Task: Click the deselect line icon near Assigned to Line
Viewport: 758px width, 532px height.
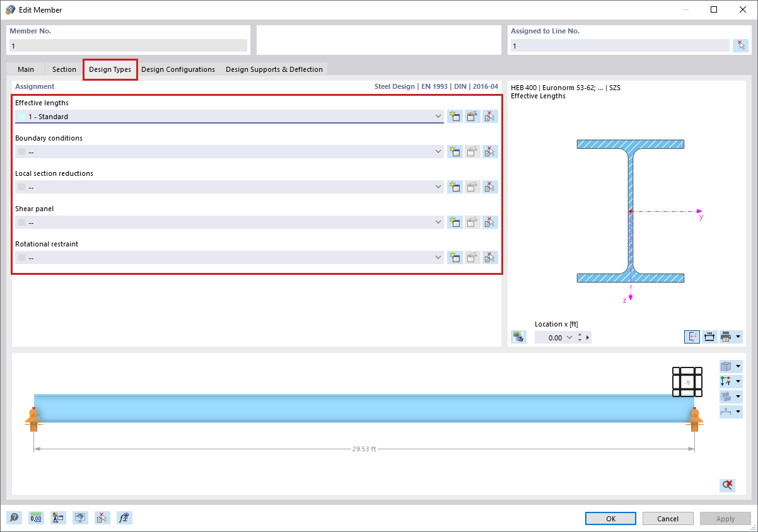Action: tap(741, 45)
